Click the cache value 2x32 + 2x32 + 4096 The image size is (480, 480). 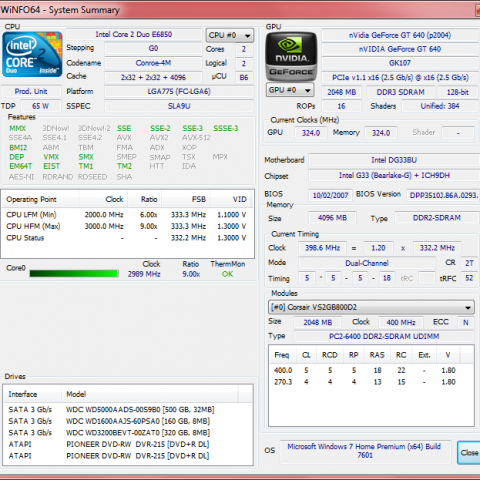coord(153,77)
